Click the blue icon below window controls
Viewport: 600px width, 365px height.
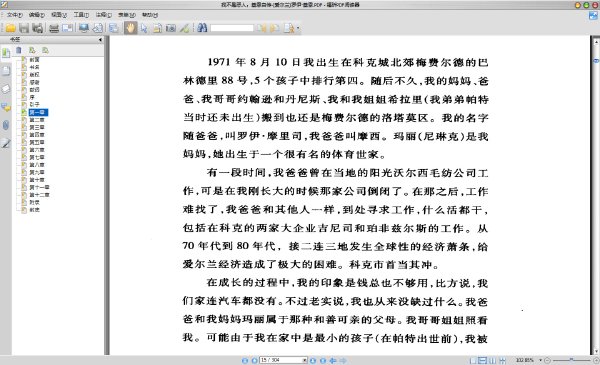[593, 16]
